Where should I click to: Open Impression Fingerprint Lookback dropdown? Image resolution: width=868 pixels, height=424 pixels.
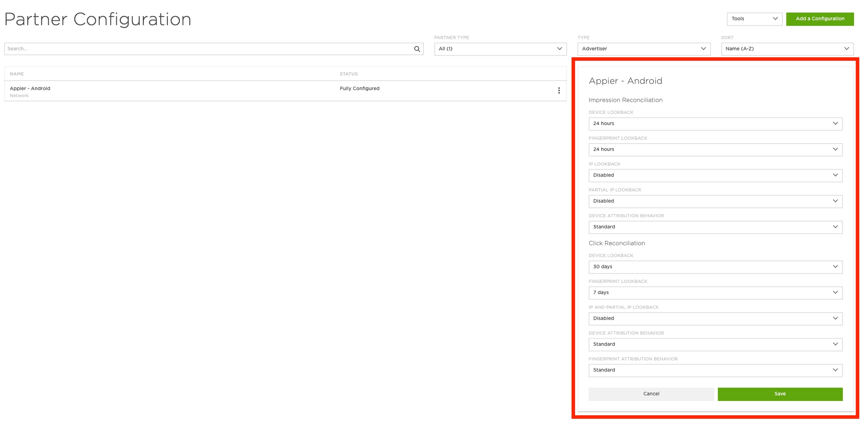pos(715,150)
